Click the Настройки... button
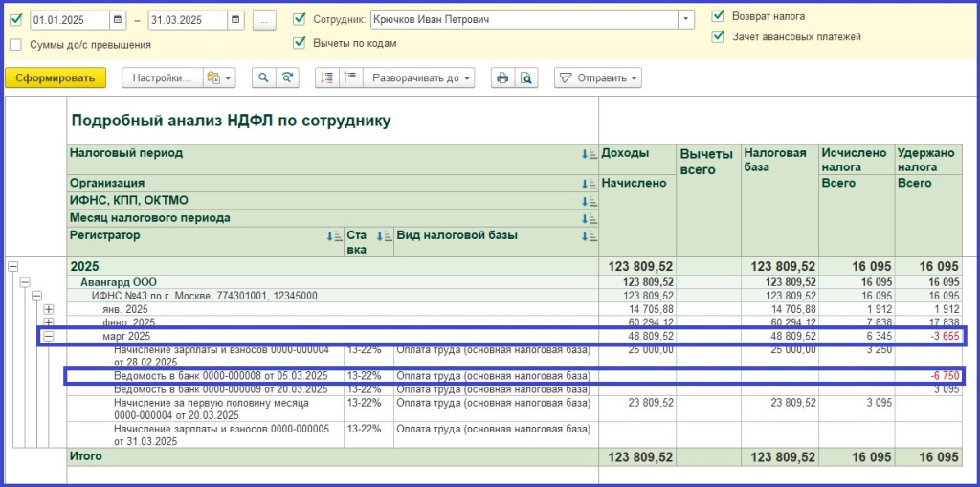 (x=162, y=78)
